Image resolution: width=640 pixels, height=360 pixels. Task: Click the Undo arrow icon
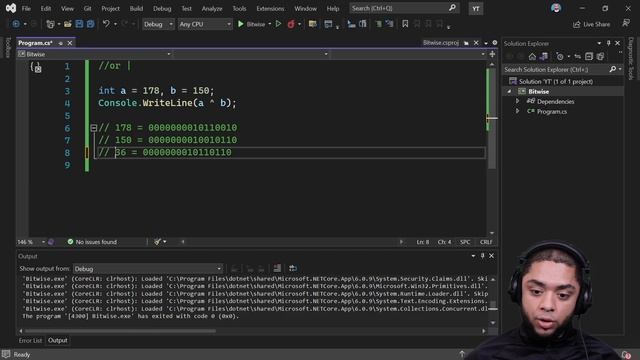pos(106,24)
